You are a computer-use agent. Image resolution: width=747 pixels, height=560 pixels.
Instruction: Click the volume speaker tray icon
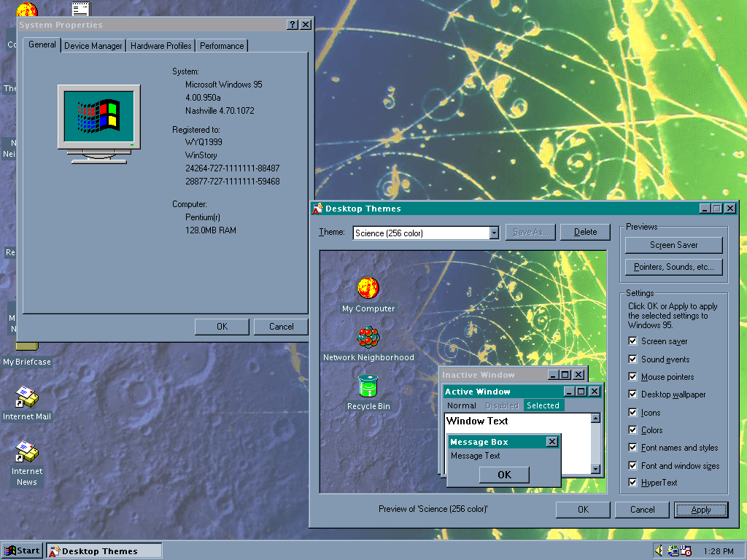pyautogui.click(x=659, y=551)
